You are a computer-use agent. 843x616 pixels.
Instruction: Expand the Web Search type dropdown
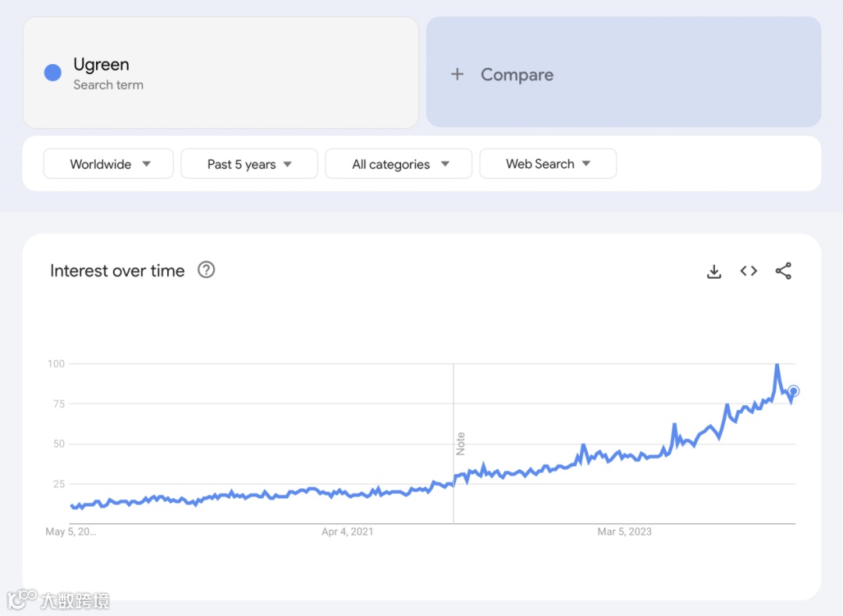(x=548, y=164)
